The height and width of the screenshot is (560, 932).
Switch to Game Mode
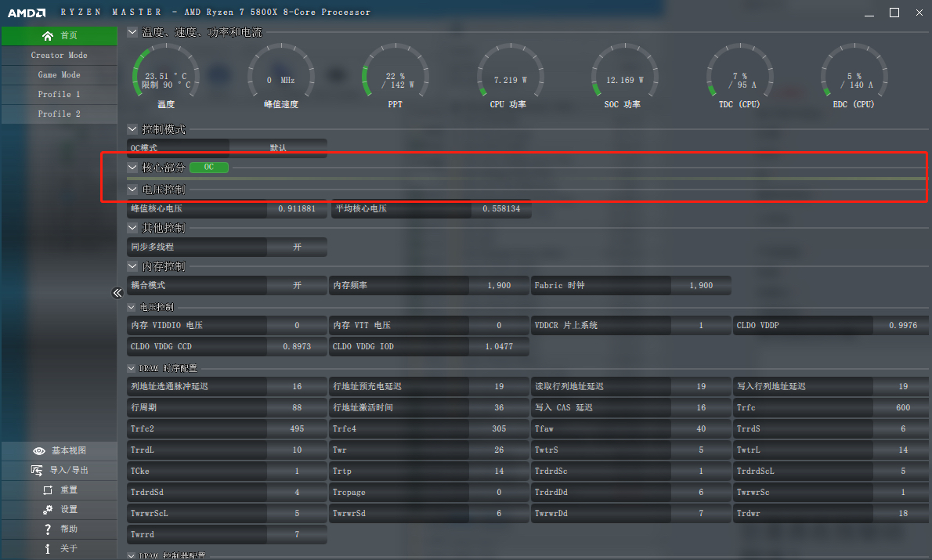click(x=60, y=75)
